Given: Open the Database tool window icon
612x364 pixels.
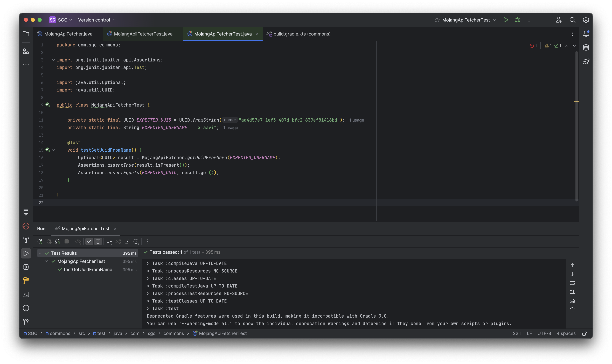Looking at the screenshot, I should pyautogui.click(x=586, y=48).
